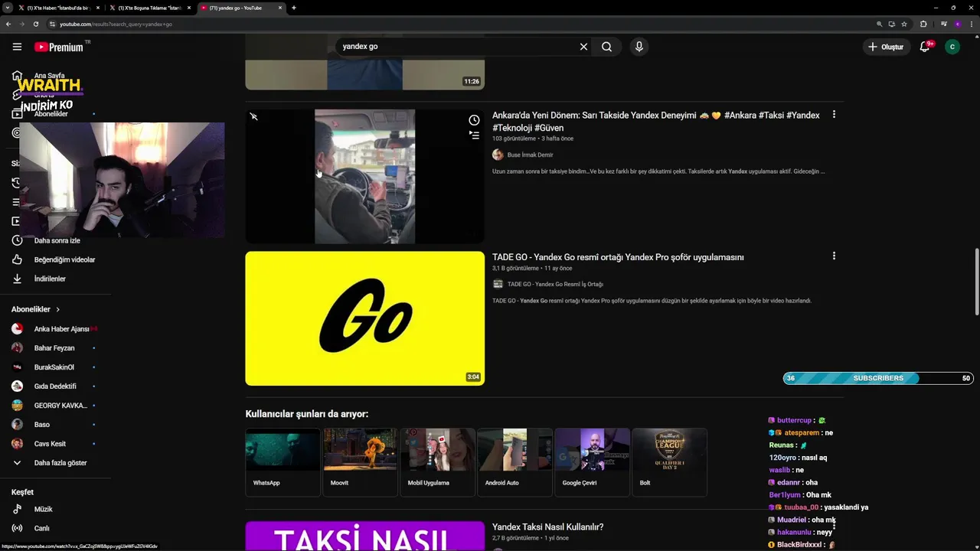This screenshot has height=551, width=980.
Task: Add Ankara video to Watch Later clock
Action: tap(474, 120)
